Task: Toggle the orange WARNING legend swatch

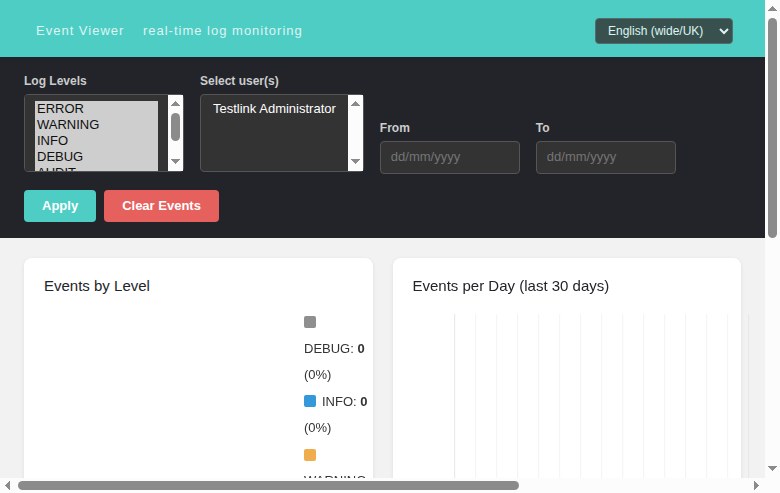Action: (x=310, y=455)
